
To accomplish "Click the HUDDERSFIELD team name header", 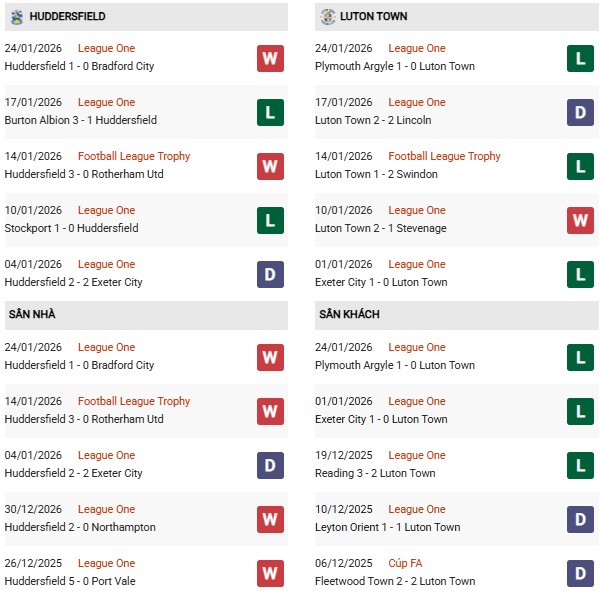I will 67,17.
